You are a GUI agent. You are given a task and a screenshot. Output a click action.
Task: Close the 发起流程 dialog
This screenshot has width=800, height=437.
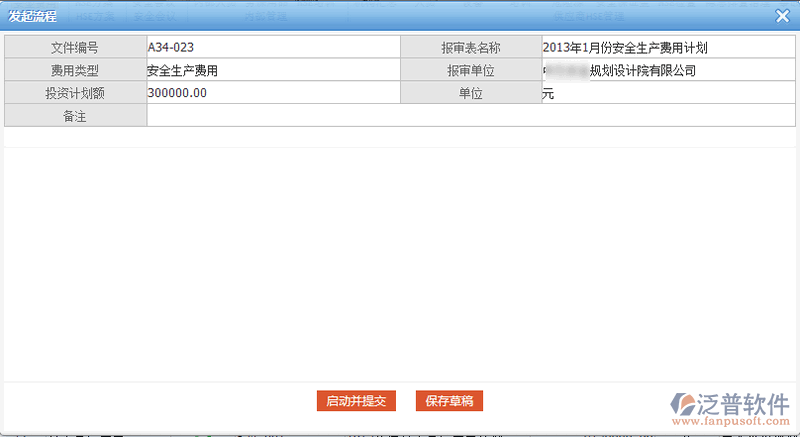(782, 16)
